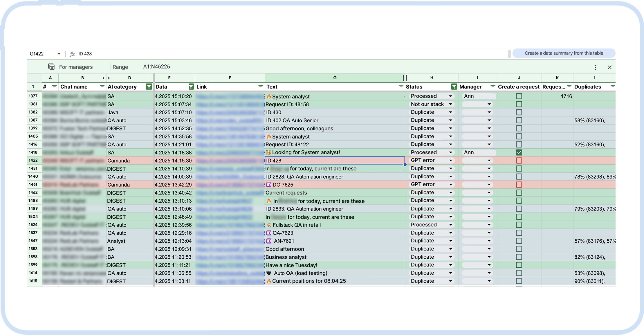
Task: Select row 1422 header
Action: pyautogui.click(x=33, y=160)
